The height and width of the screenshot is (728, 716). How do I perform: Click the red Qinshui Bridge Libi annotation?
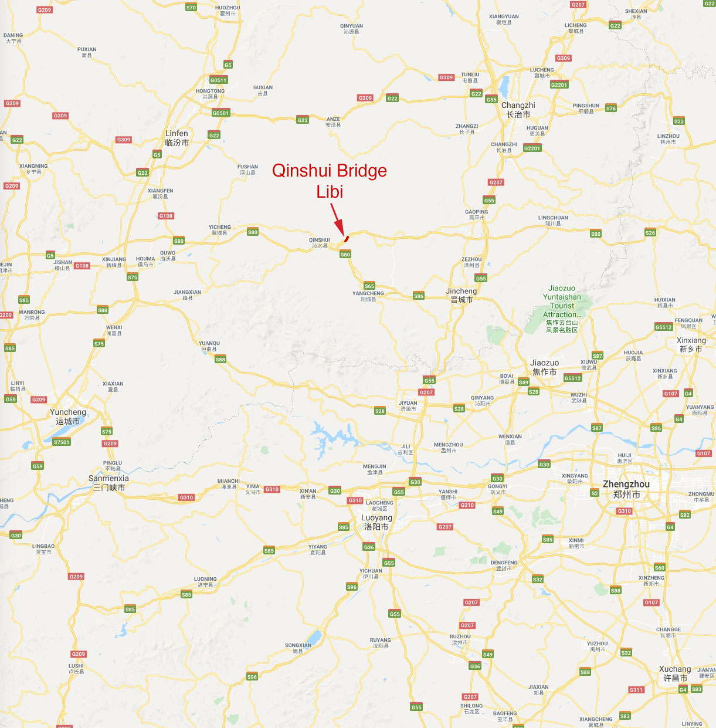pyautogui.click(x=330, y=181)
